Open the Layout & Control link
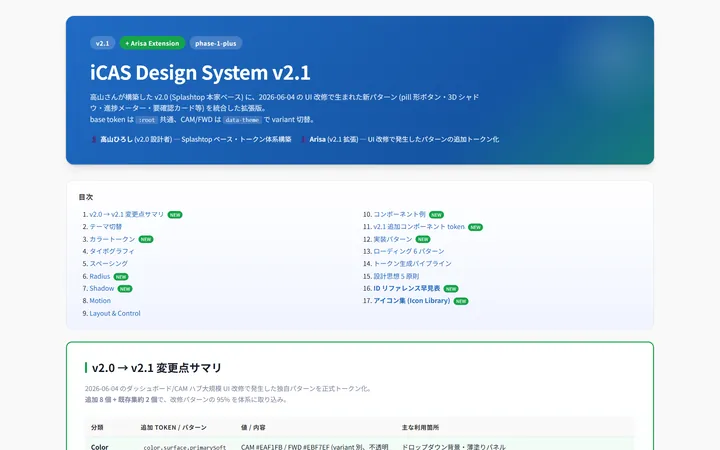Image resolution: width=720 pixels, height=450 pixels. pos(115,313)
